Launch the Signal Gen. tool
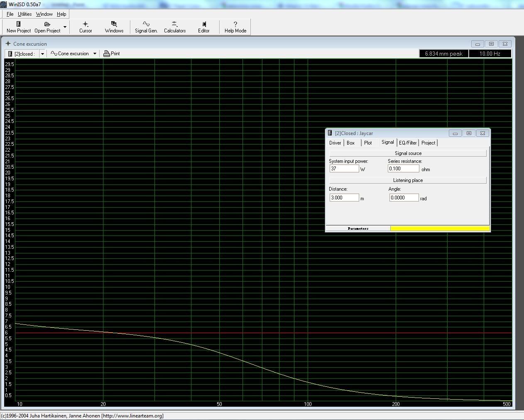The height and width of the screenshot is (420, 524). click(146, 27)
